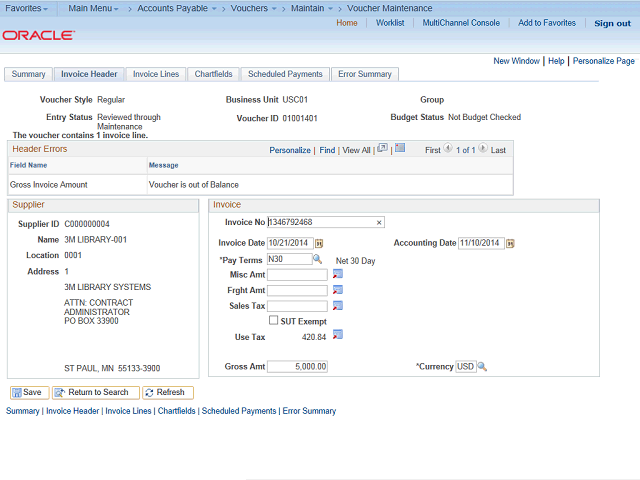Screen dimensions: 640x480
Task: Click View All in Header Errors
Action: pyautogui.click(x=356, y=150)
